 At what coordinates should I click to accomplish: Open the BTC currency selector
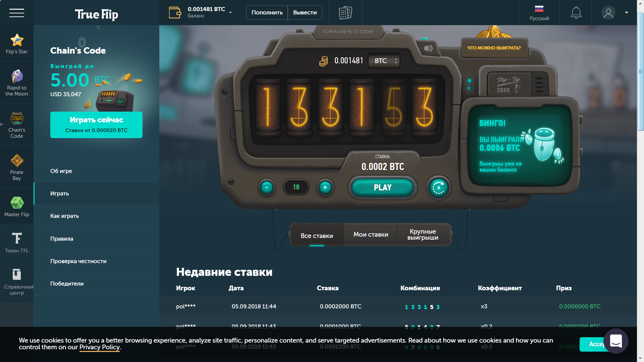pyautogui.click(x=384, y=61)
